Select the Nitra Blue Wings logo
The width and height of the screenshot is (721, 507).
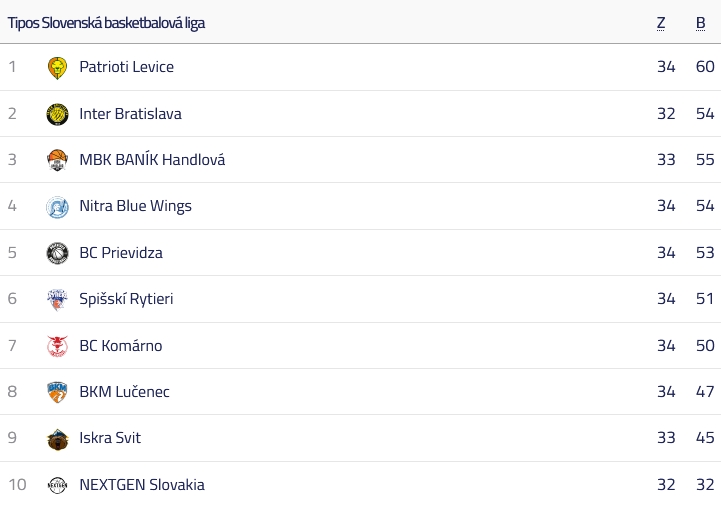click(x=57, y=206)
